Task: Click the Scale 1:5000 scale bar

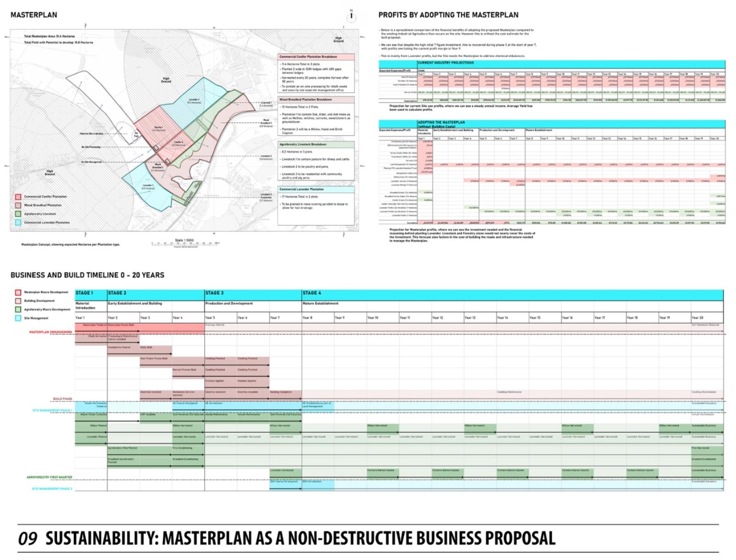Action: [x=184, y=243]
